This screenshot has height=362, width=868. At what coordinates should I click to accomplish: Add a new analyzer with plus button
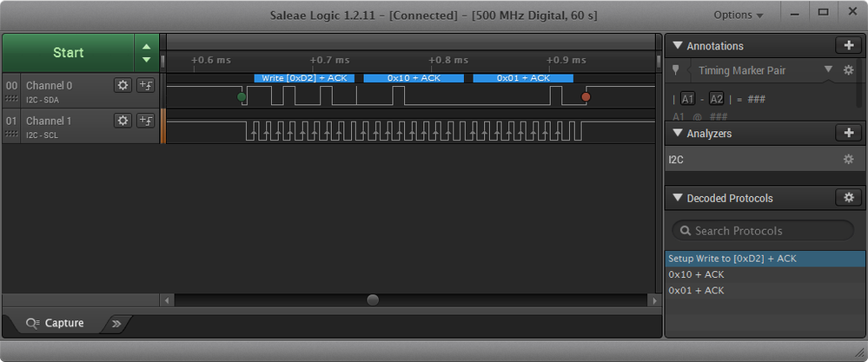point(849,133)
